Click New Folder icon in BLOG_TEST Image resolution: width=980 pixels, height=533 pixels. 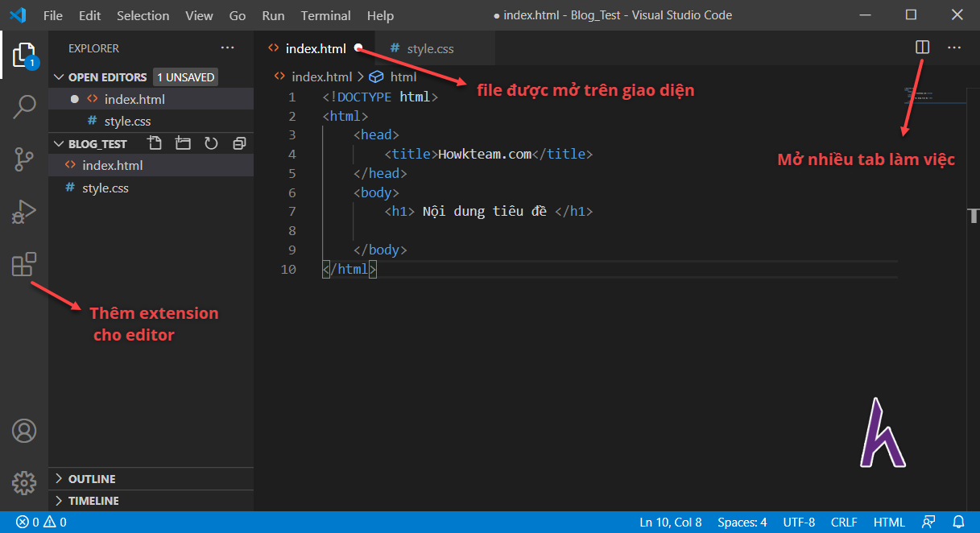[183, 143]
